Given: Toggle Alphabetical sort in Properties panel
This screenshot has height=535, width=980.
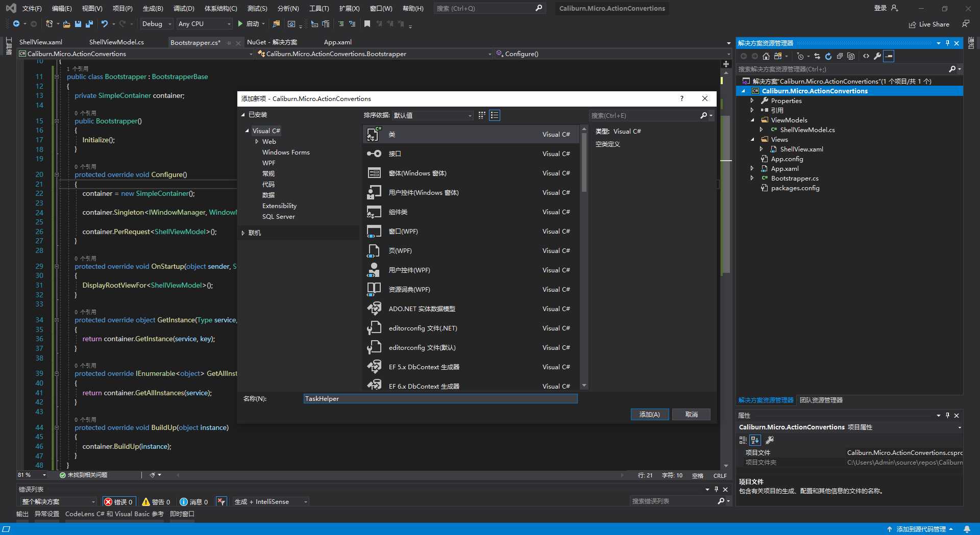Looking at the screenshot, I should coord(755,440).
